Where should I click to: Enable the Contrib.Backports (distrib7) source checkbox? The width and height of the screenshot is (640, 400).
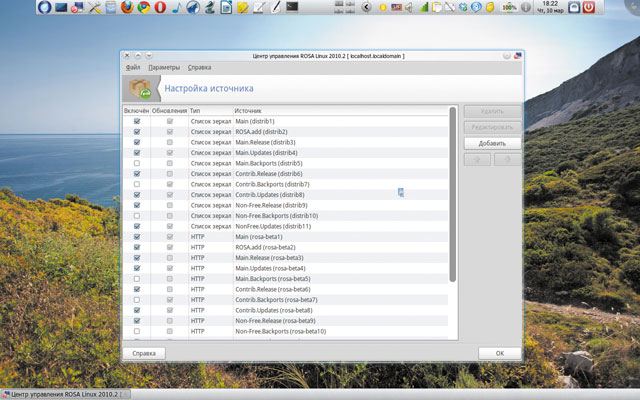137,184
